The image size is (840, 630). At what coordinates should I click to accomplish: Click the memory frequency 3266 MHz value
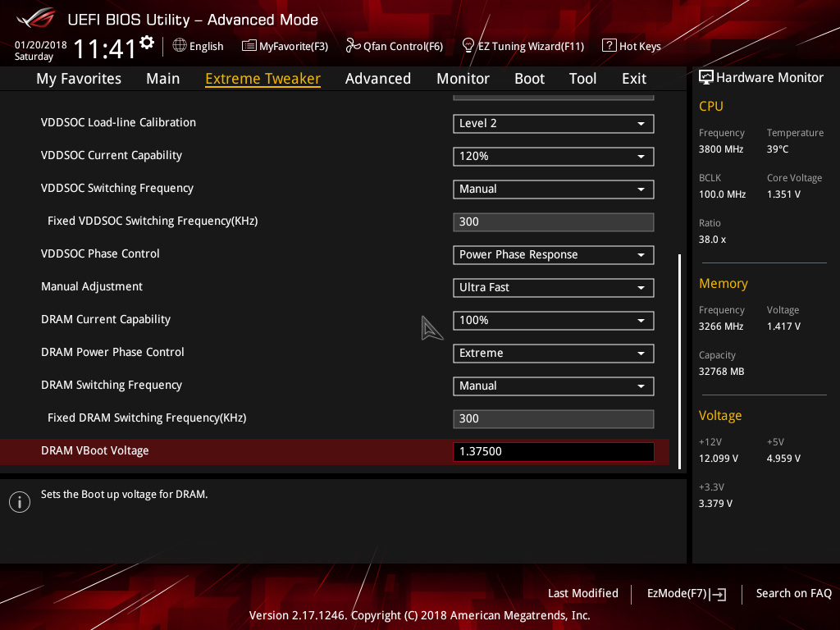point(721,326)
